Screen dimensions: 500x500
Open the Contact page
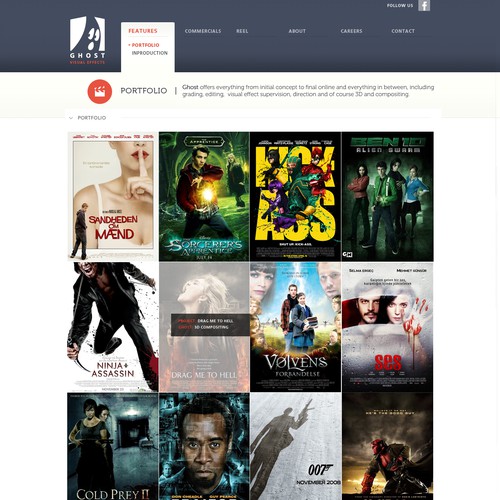pos(403,31)
